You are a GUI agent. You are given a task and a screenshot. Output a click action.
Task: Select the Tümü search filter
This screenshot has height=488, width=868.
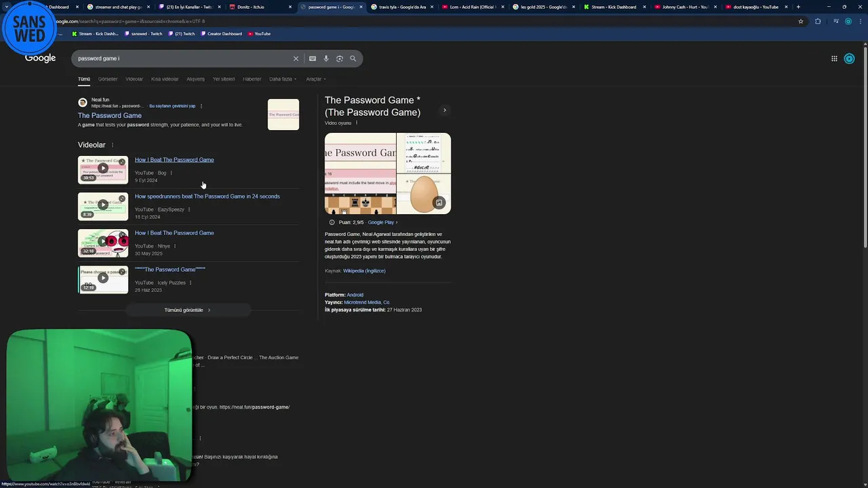coord(84,79)
